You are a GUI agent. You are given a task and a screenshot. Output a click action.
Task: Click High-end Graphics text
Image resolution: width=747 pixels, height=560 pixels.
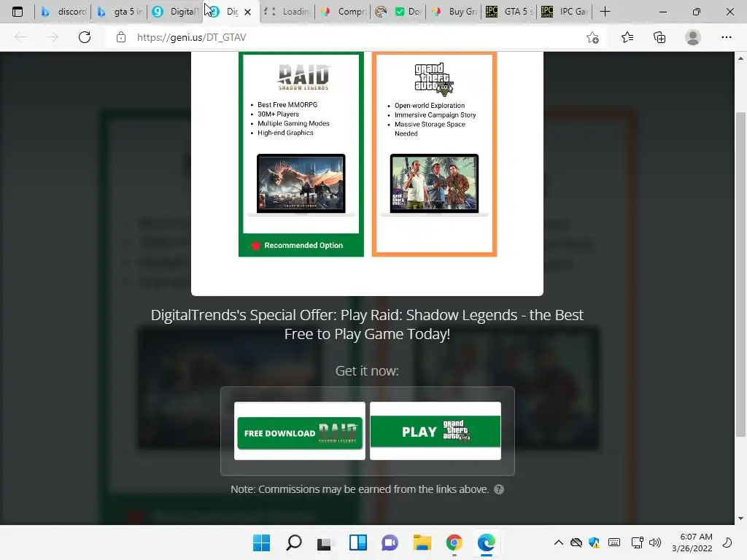pos(285,133)
